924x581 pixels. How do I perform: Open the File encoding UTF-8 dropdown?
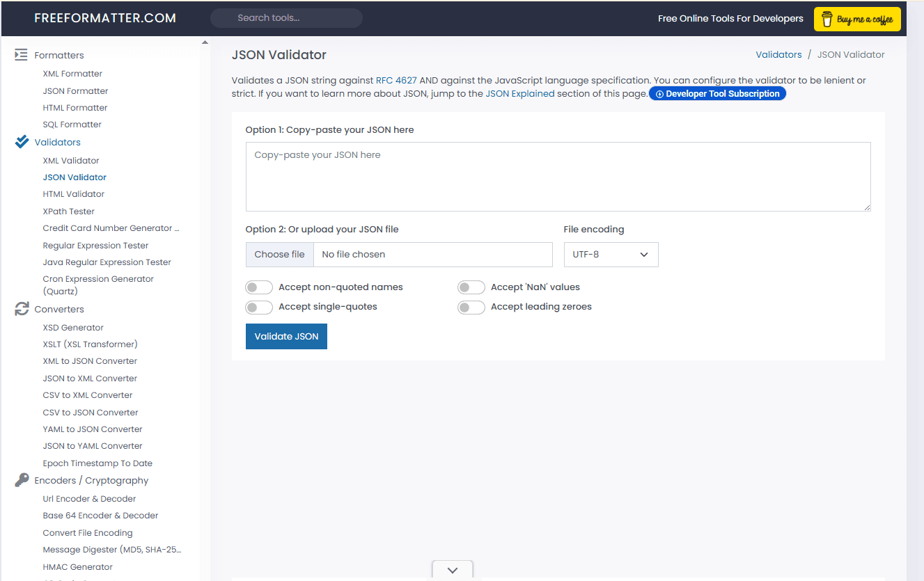(611, 254)
